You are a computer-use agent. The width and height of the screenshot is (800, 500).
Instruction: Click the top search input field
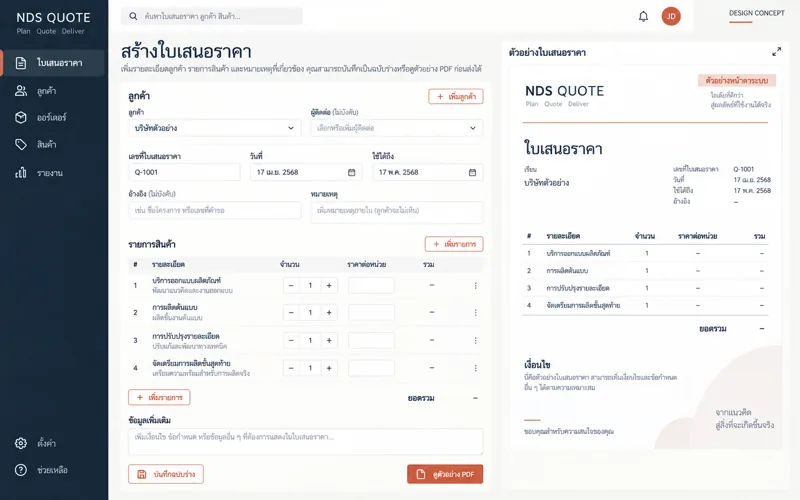(212, 16)
